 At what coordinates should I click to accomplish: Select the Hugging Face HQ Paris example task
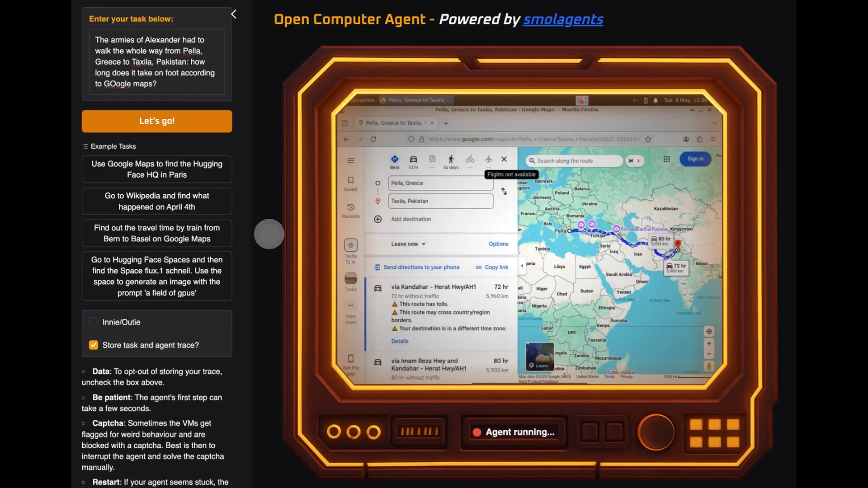point(156,169)
